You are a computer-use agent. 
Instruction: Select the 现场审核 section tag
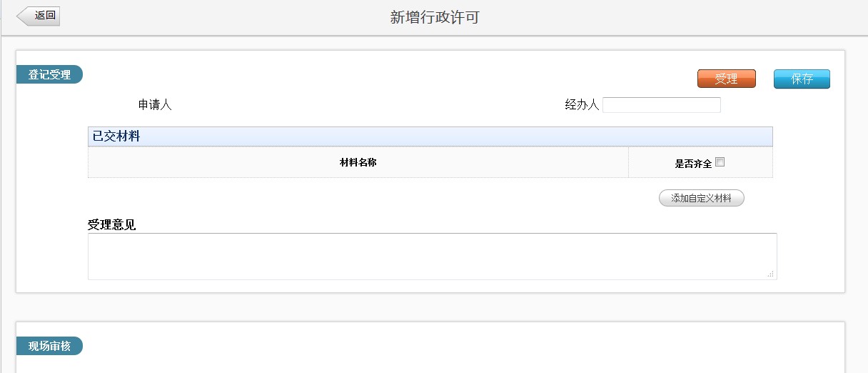49,346
